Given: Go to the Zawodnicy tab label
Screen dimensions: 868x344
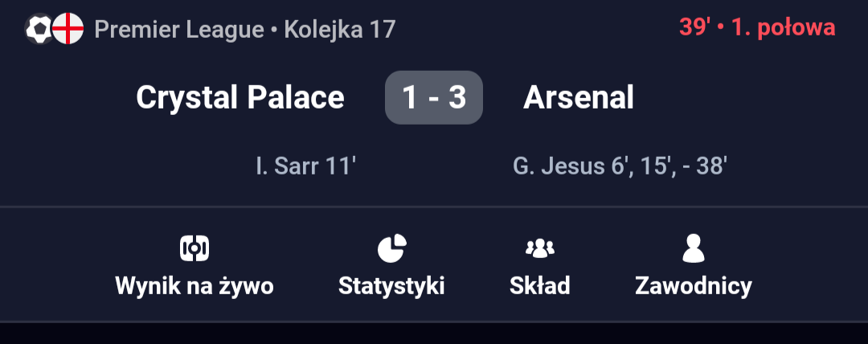Looking at the screenshot, I should (693, 285).
